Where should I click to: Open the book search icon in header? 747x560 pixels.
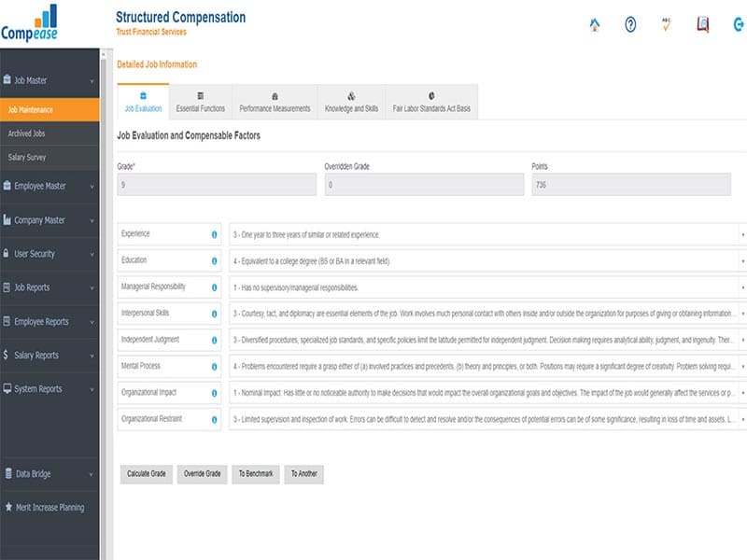click(x=703, y=25)
